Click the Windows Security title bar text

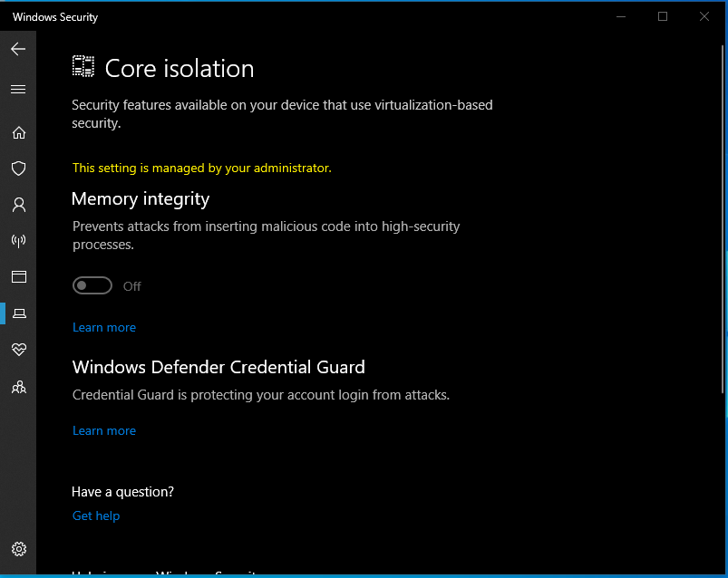pyautogui.click(x=55, y=17)
